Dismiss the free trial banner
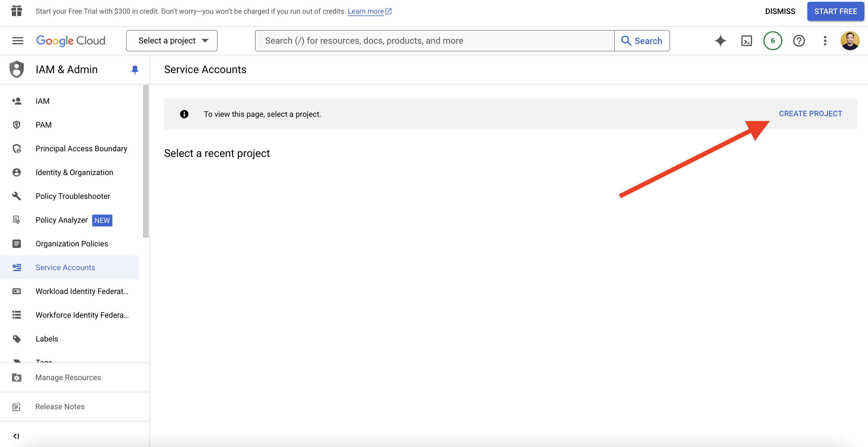This screenshot has width=868, height=447. pos(780,12)
